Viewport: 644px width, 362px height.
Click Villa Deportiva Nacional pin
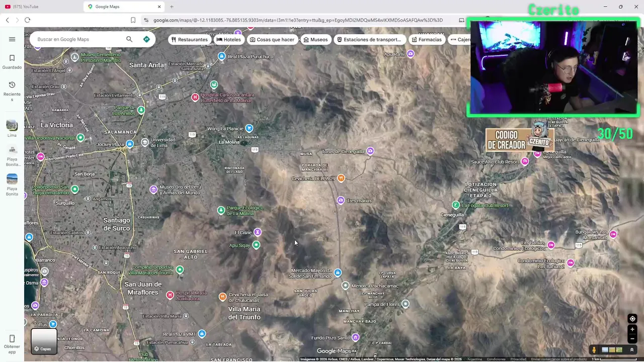80,138
